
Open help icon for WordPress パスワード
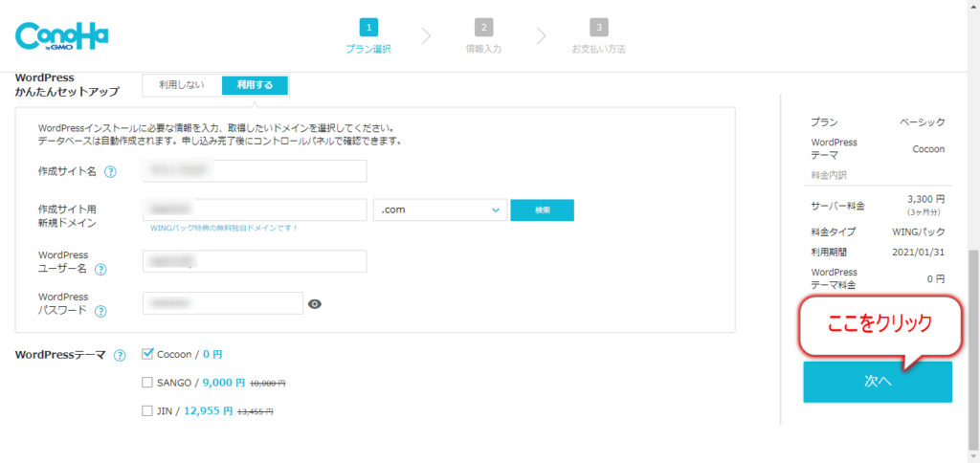pos(100,311)
